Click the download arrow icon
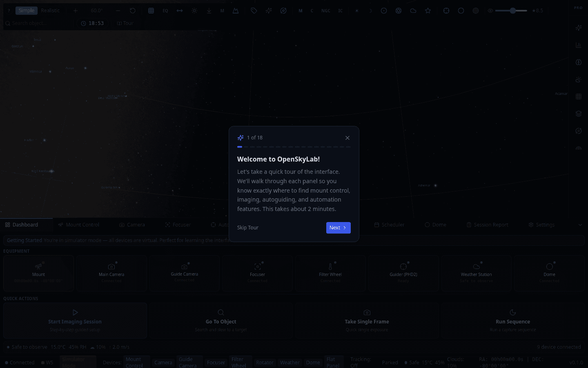 pyautogui.click(x=209, y=11)
